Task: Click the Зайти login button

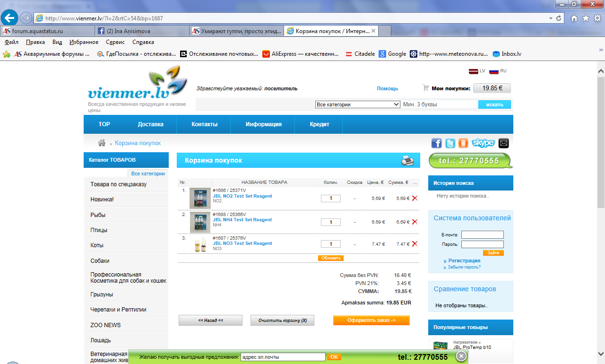Action: point(493,253)
